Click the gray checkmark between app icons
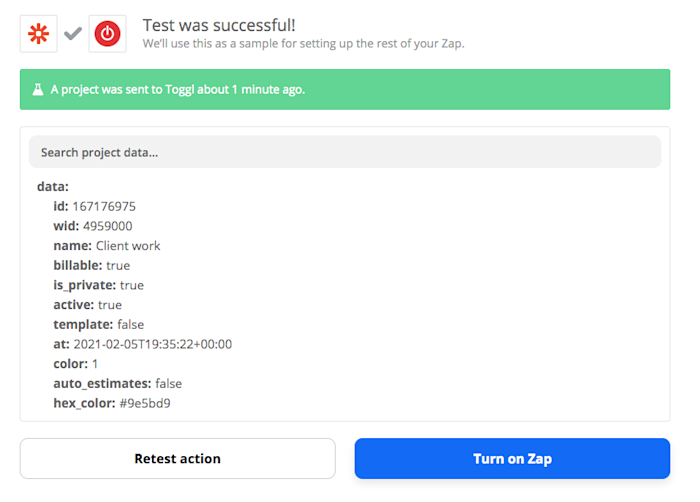Image resolution: width=700 pixels, height=502 pixels. tap(73, 34)
